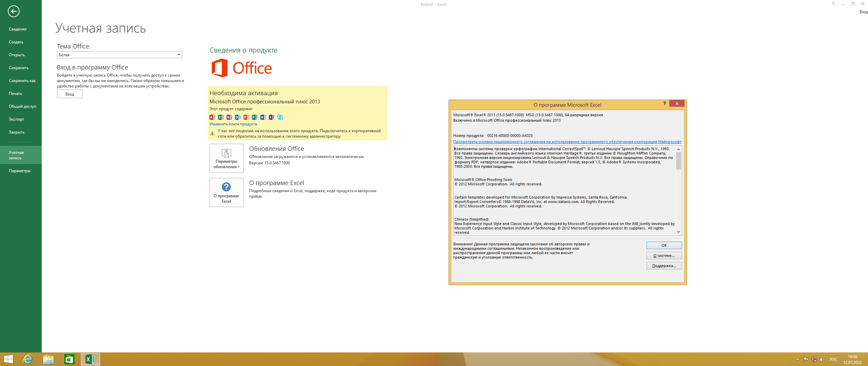Click the volume speaker tray icon
This screenshot has width=868, height=366.
(822, 360)
